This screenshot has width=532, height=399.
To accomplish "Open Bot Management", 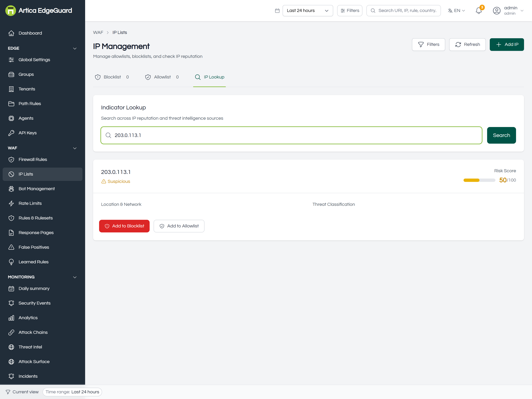I will point(42,189).
